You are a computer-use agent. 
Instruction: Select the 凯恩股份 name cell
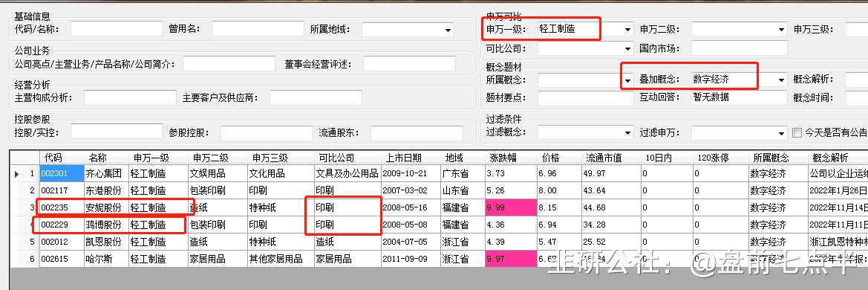tap(106, 242)
